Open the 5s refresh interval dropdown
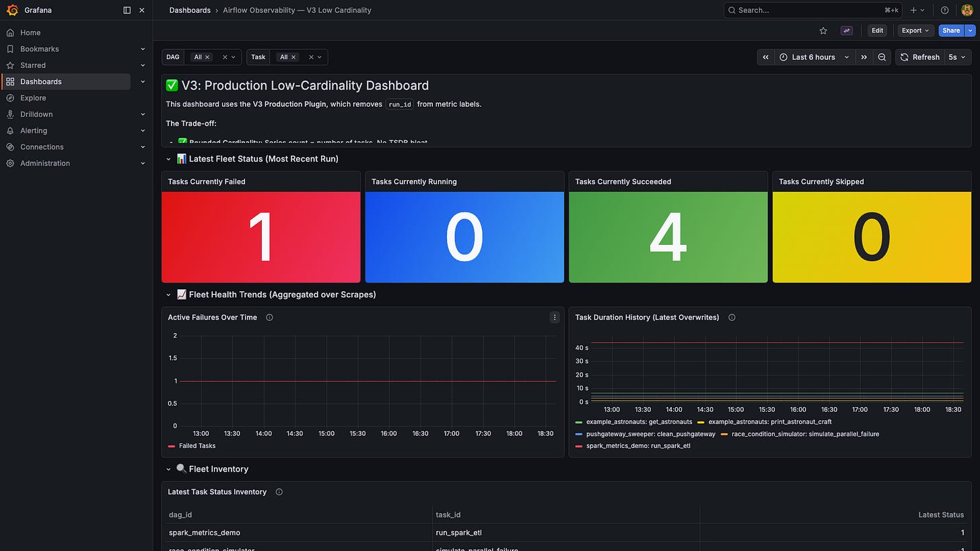 click(958, 57)
